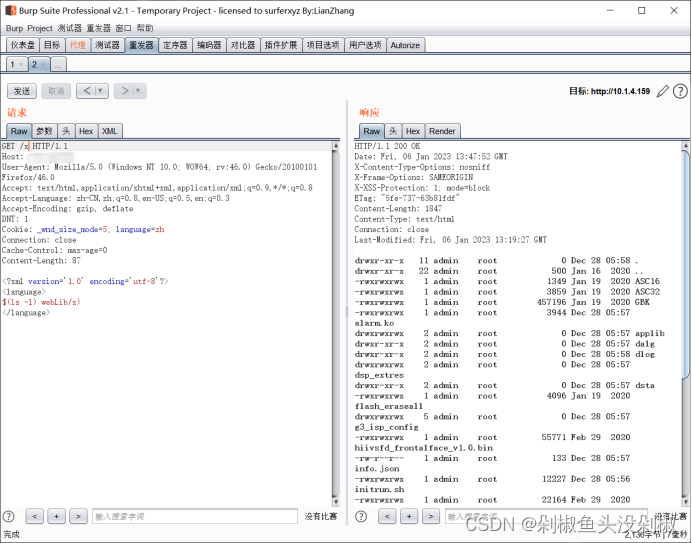Open the 重发器 menu in menu bar

coord(98,28)
